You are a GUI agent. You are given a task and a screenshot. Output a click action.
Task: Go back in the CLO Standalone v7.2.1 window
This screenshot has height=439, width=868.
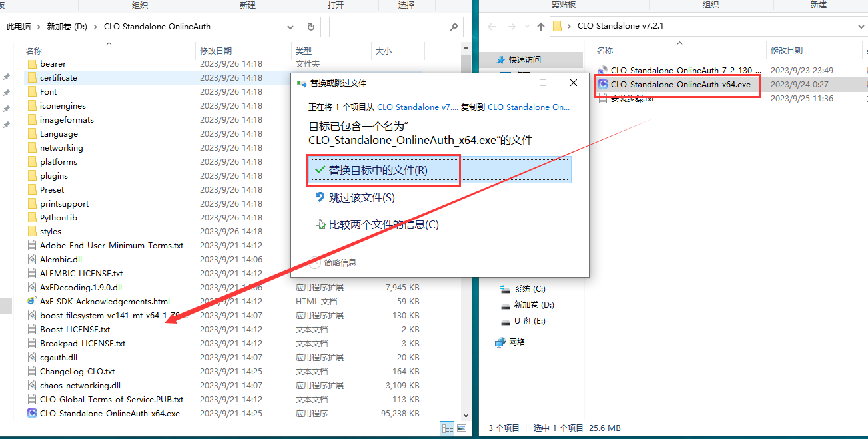click(492, 27)
